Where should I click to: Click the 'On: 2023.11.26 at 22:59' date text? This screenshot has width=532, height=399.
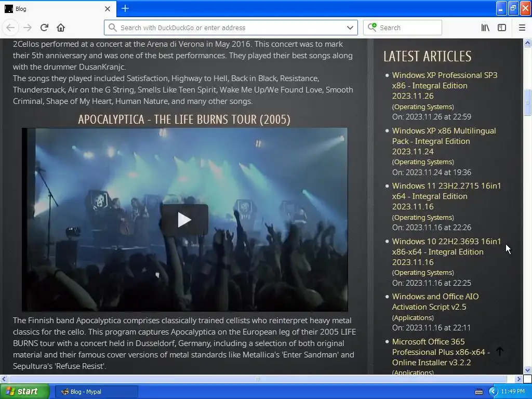point(432,117)
